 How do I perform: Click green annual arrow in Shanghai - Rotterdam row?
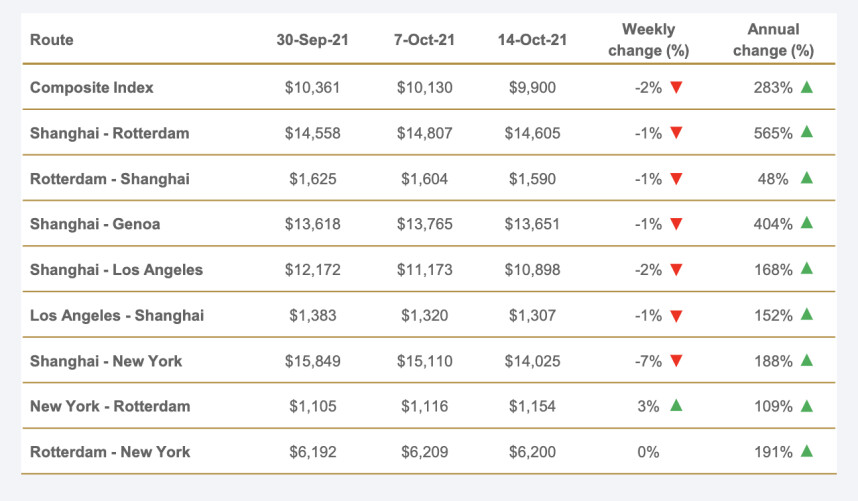pos(806,132)
